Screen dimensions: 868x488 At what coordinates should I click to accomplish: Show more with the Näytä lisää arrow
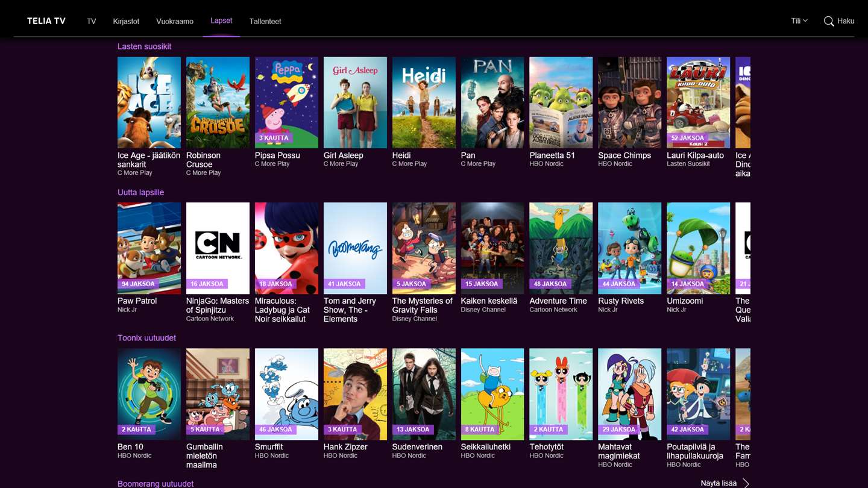point(746,483)
